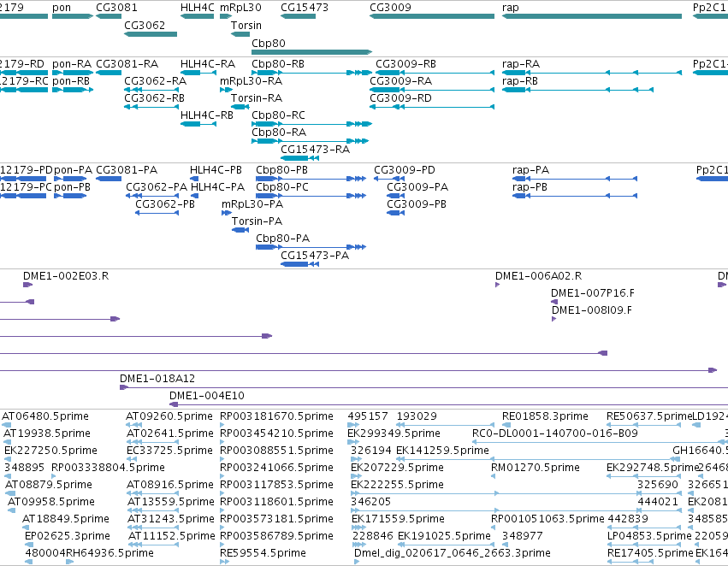The image size is (728, 566).
Task: Open protein Torsin-PA
Action: [x=257, y=221]
